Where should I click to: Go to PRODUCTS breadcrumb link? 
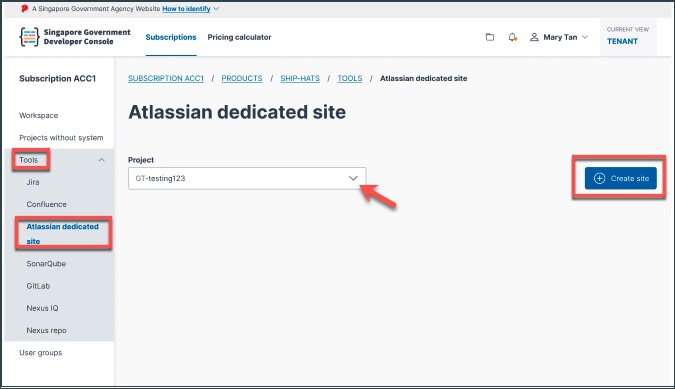click(x=242, y=78)
